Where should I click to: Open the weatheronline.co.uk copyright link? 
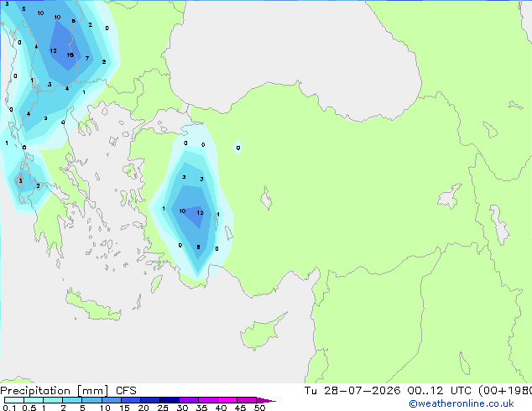pos(461,403)
